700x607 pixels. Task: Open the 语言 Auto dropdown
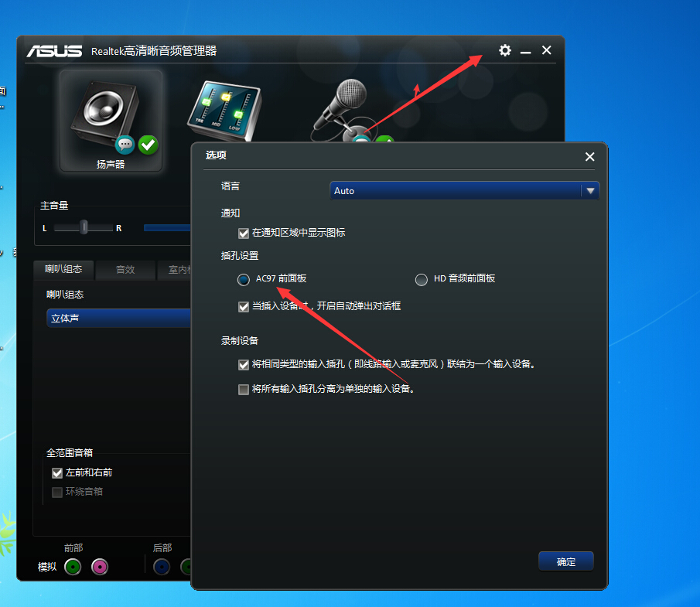[x=464, y=190]
